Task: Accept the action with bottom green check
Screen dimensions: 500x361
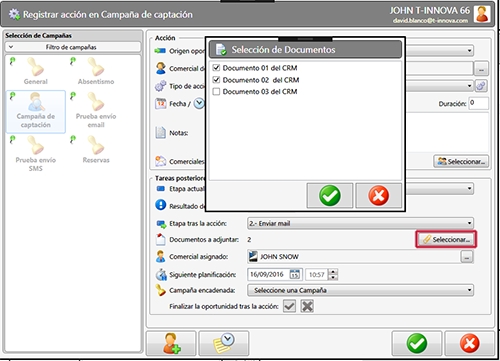Action: pyautogui.click(x=417, y=343)
